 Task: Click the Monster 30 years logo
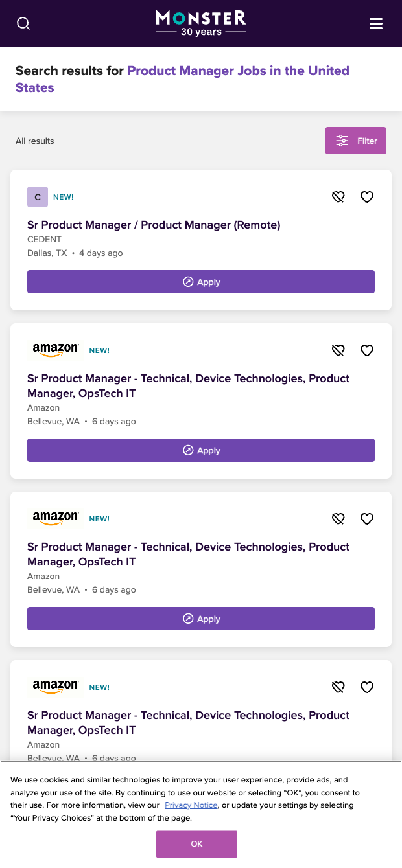point(200,23)
